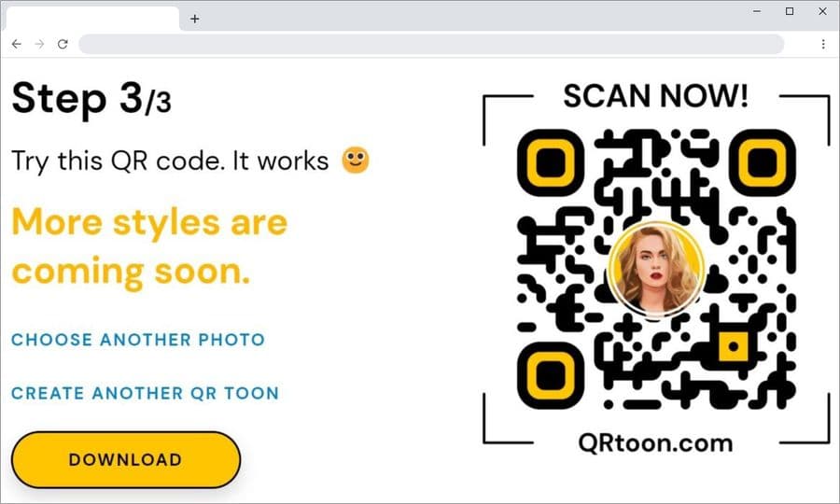Screen dimensions: 840x504
Task: Click the top-right yellow QR finder square
Action: [763, 162]
